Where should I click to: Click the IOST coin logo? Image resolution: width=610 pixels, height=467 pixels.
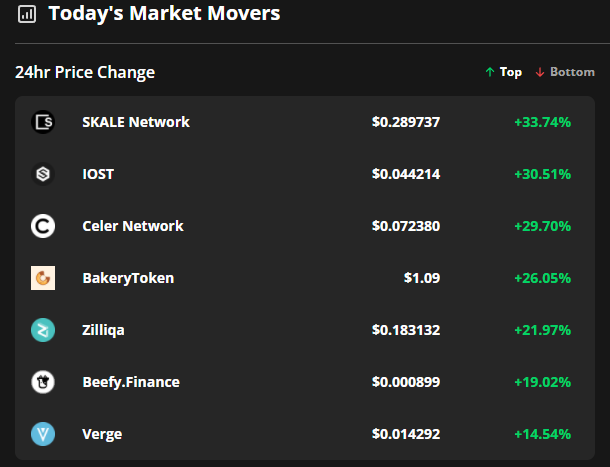(x=43, y=174)
